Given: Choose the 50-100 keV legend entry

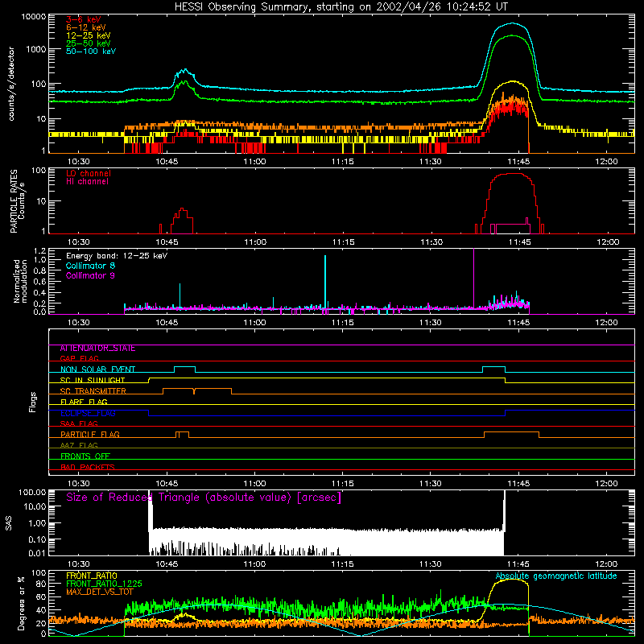Looking at the screenshot, I should coord(91,52).
